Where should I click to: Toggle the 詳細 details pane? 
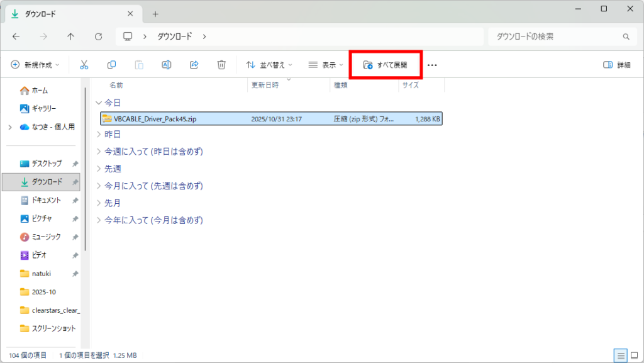[616, 65]
